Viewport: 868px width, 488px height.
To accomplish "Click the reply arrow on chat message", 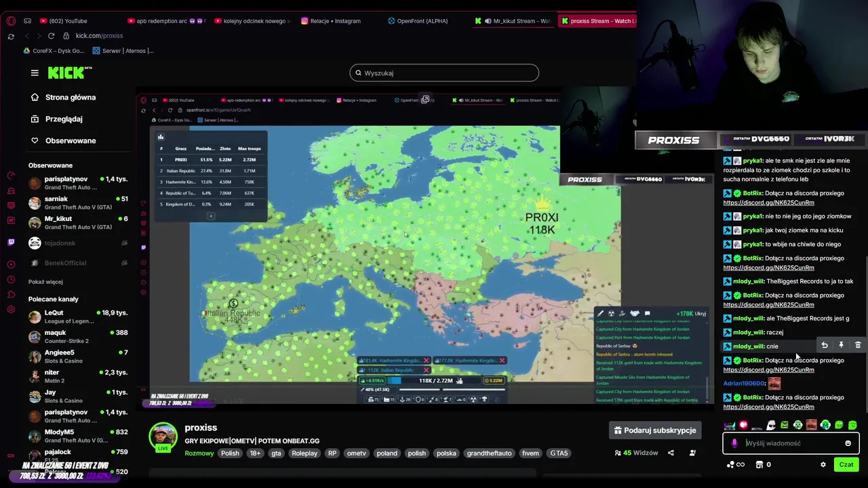I will [x=825, y=346].
